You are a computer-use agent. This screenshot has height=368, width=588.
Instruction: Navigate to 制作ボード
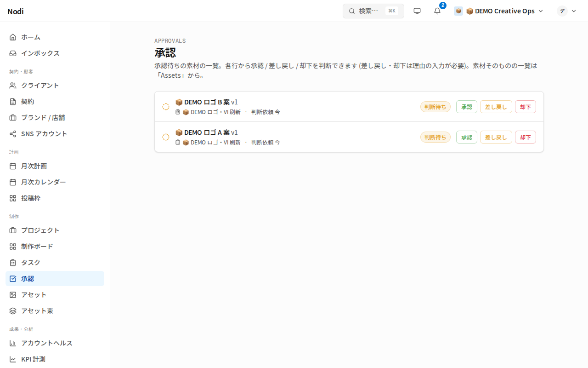(55, 247)
